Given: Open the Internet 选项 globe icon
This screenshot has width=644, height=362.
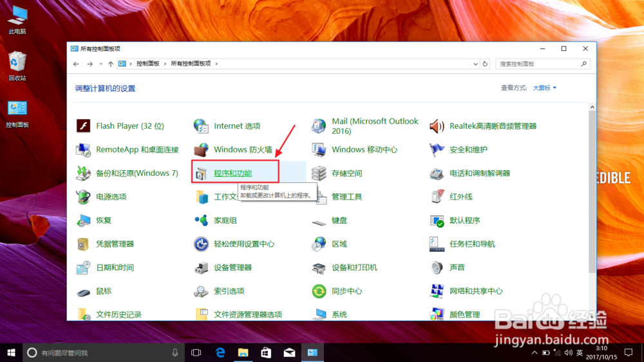Looking at the screenshot, I should [x=201, y=126].
